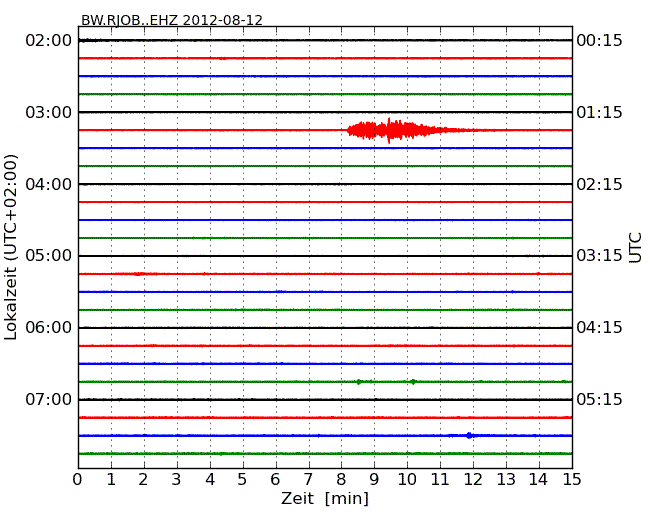Click the plot title BW.RJOB..EHZ 2012-08-12
The image size is (650, 520).
pos(172,20)
